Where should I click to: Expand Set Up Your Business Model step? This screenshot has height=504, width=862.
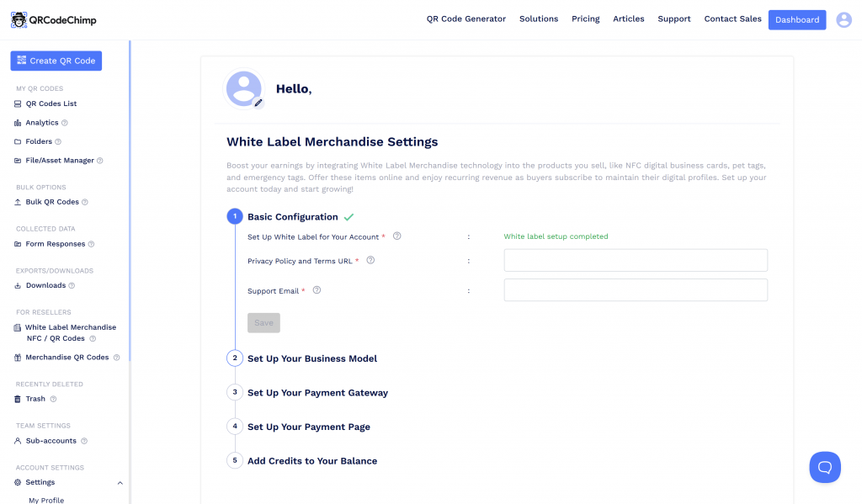(311, 358)
